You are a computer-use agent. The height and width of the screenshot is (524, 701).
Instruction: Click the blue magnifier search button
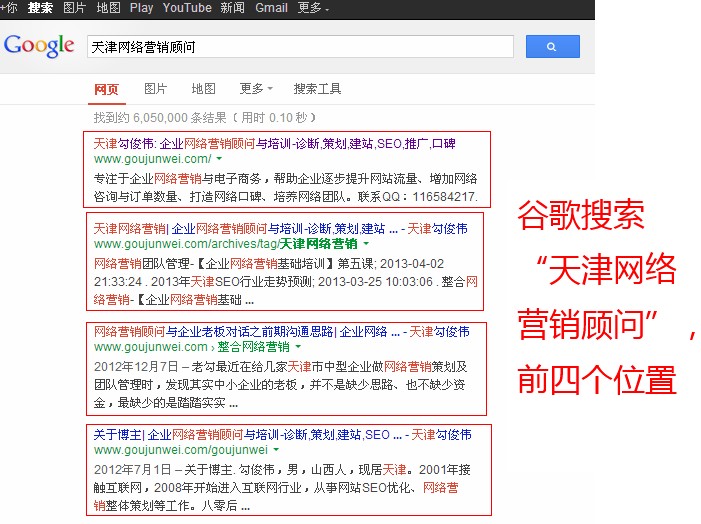553,46
